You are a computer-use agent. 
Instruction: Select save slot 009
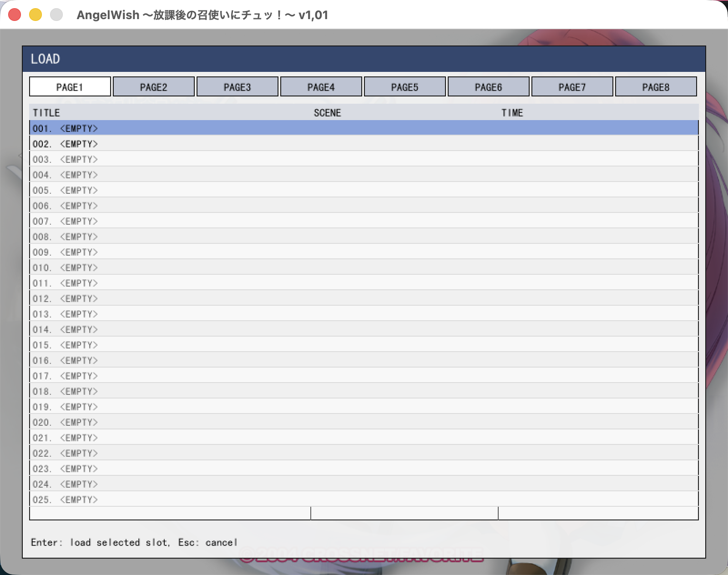364,252
